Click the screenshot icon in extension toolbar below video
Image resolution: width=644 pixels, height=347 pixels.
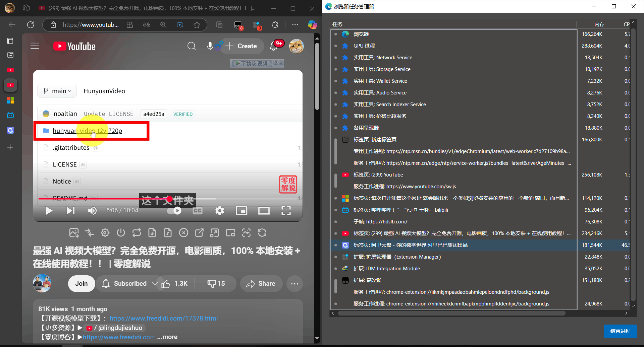tap(74, 233)
